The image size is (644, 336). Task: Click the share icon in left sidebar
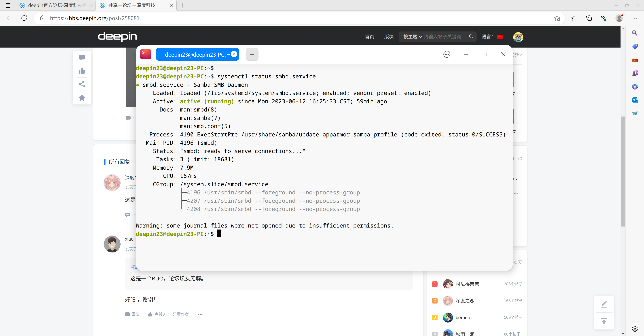[82, 84]
